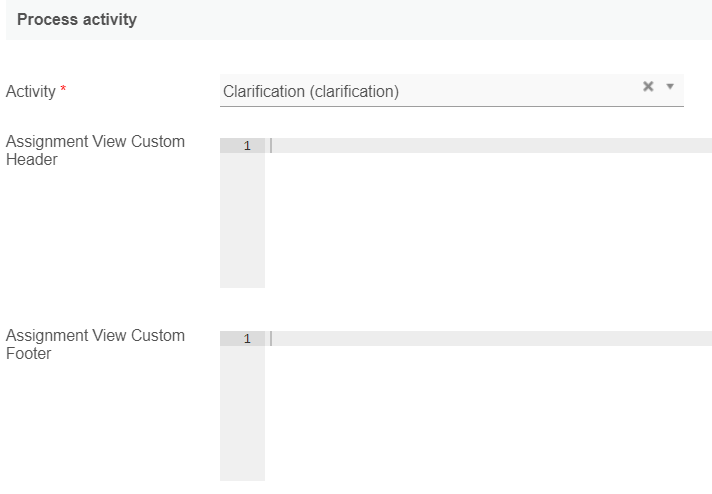Click line number 1 in Custom Footer editor
The height and width of the screenshot is (494, 712).
[246, 339]
